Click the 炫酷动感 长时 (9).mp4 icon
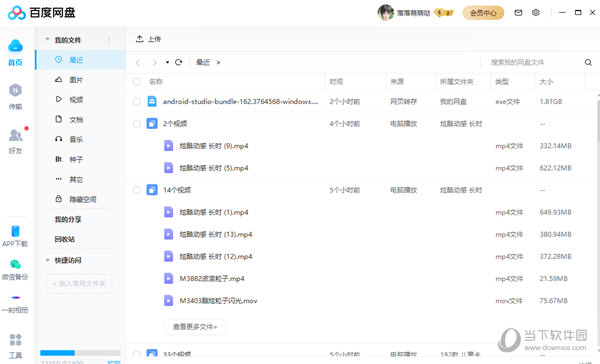This screenshot has height=364, width=600. click(x=168, y=146)
